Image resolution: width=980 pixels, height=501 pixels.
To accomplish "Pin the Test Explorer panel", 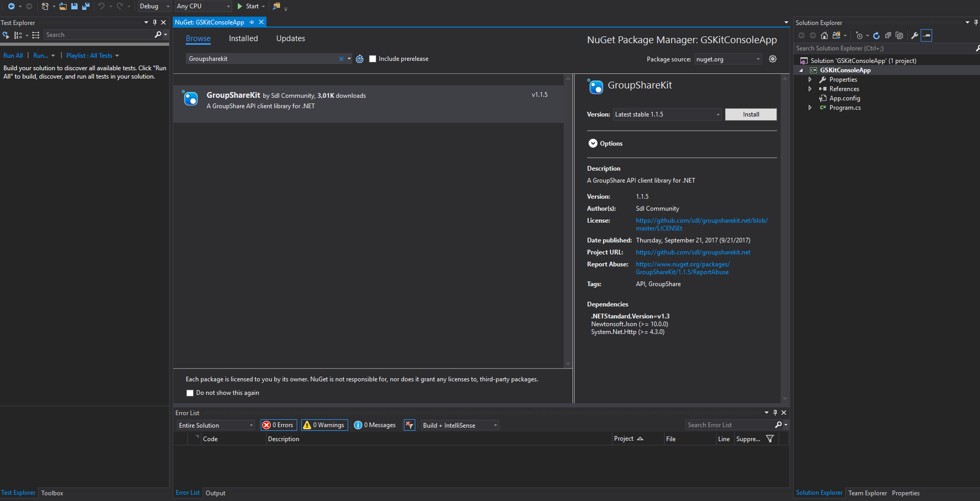I will (155, 22).
